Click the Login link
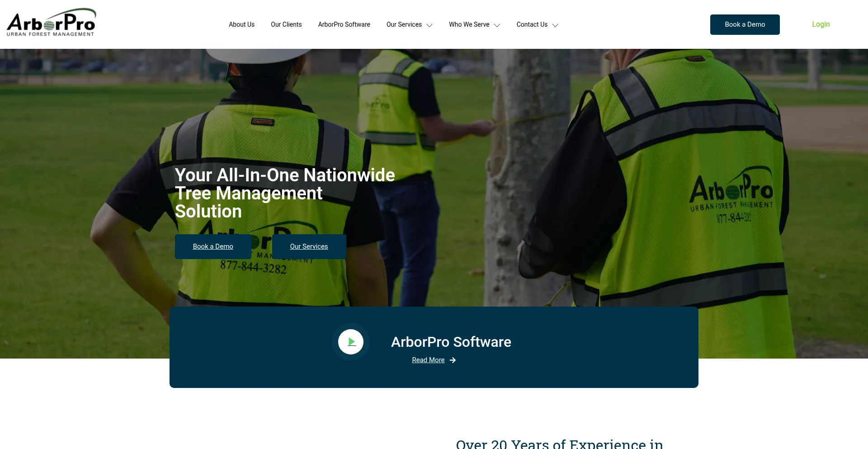868x449 pixels. pos(821,24)
